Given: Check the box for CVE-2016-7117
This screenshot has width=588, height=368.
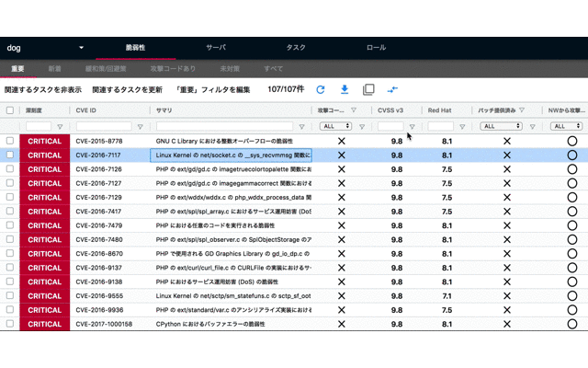Looking at the screenshot, I should (x=10, y=155).
